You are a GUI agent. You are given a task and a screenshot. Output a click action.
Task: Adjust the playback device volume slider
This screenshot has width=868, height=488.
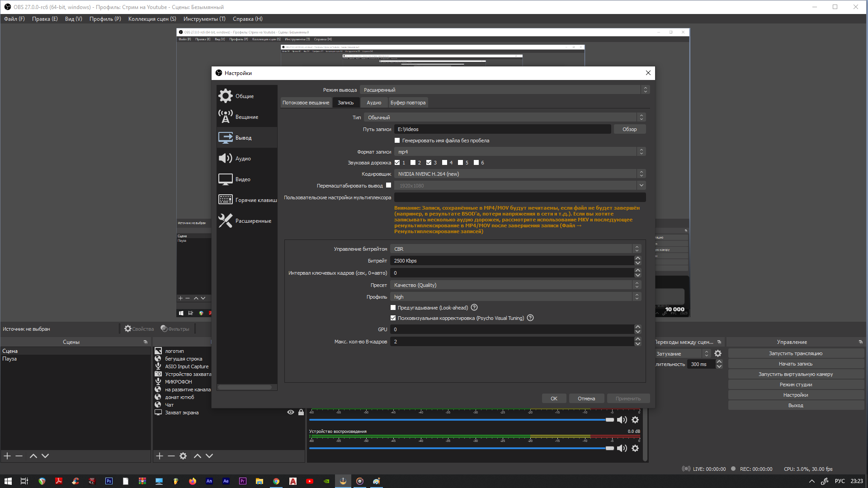point(609,448)
